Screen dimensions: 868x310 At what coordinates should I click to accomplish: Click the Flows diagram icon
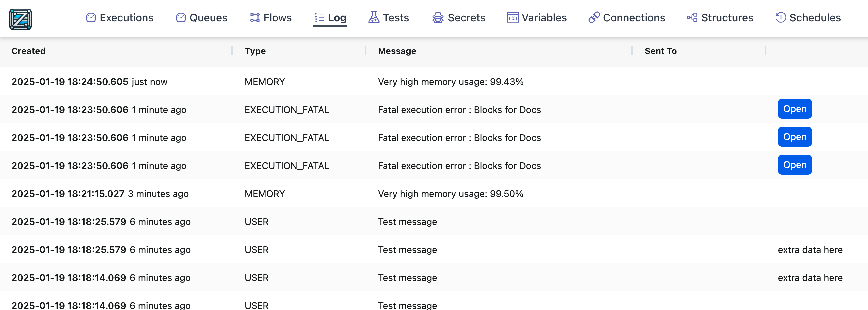click(255, 18)
